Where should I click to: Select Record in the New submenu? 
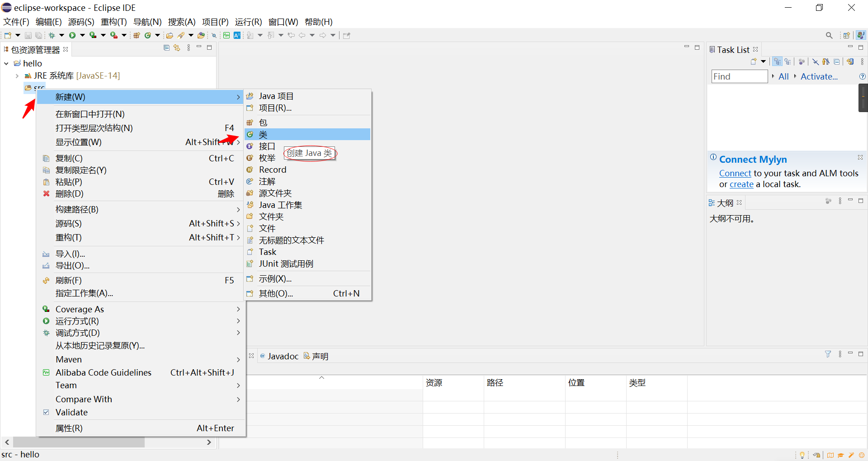coord(307,170)
